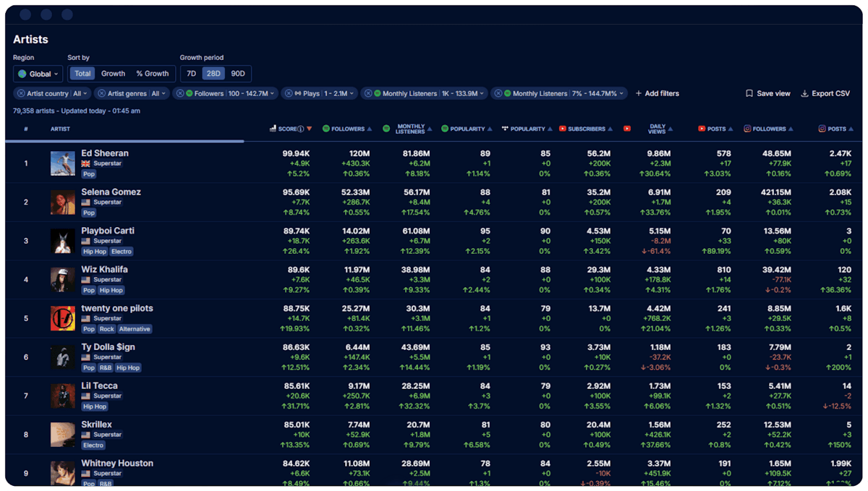Click the Score info icon in header
The width and height of the screenshot is (868, 491).
coord(300,129)
